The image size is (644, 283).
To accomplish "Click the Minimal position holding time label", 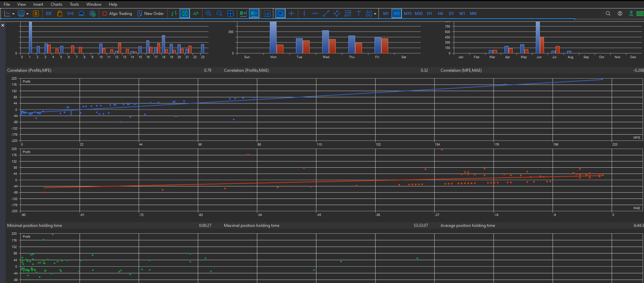I will (35, 226).
